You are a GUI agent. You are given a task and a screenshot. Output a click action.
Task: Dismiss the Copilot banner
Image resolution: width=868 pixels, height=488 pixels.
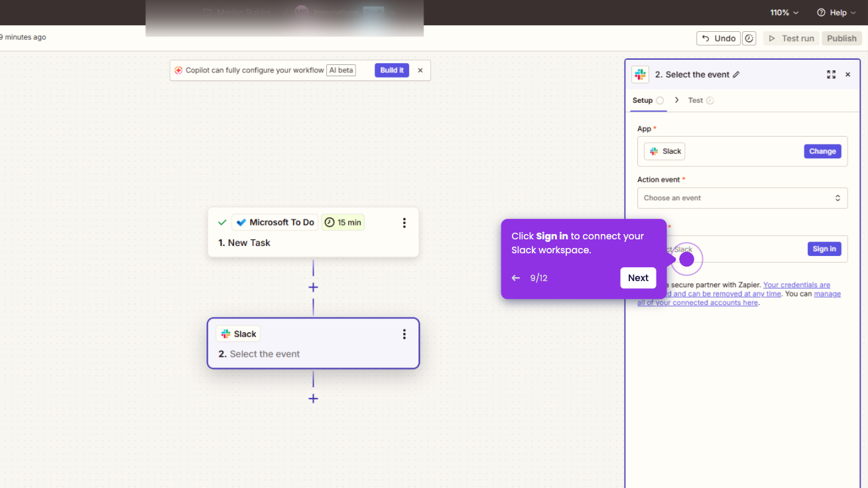(x=420, y=70)
